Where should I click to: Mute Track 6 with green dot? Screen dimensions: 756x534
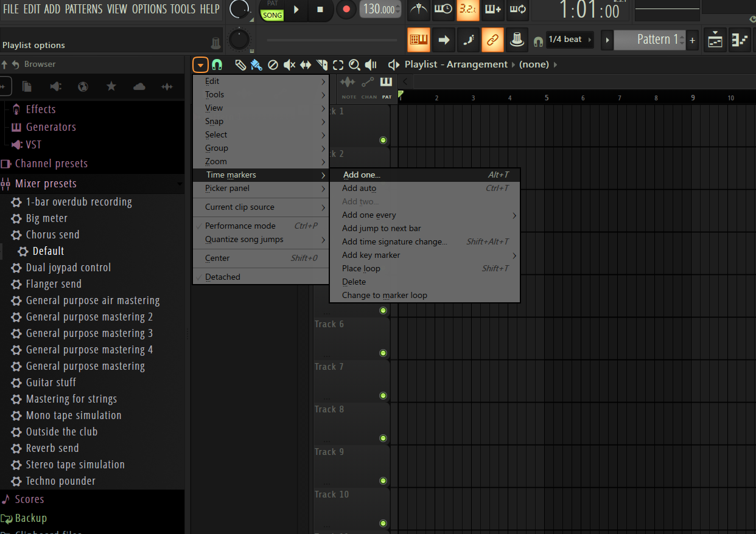383,353
